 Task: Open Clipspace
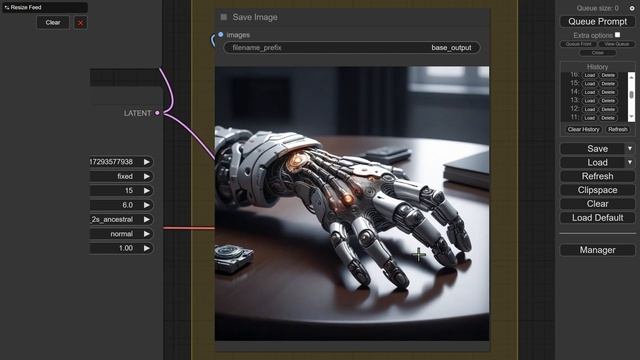click(598, 190)
